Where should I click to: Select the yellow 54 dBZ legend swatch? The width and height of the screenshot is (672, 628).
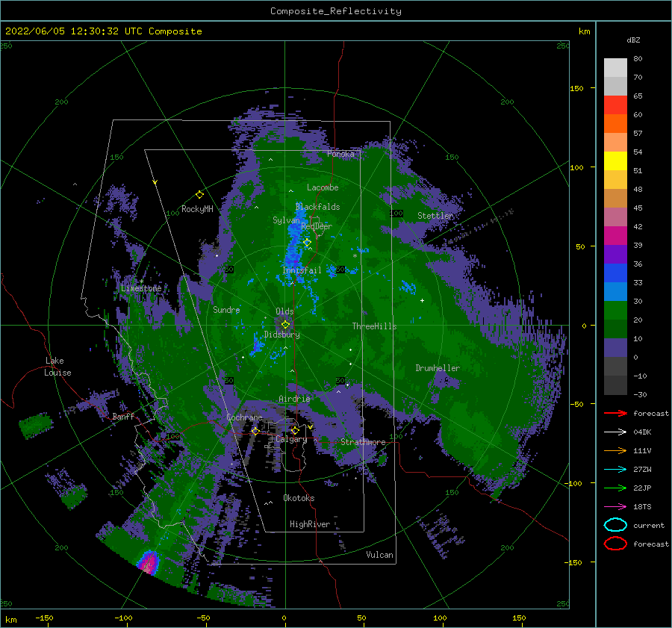tap(615, 161)
